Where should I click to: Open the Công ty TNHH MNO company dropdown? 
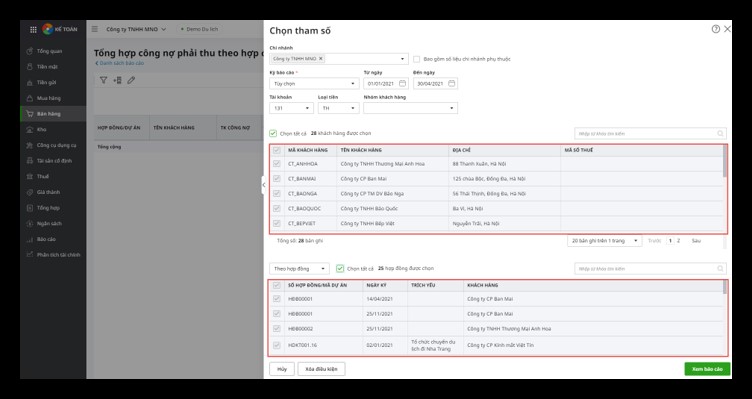(136, 29)
